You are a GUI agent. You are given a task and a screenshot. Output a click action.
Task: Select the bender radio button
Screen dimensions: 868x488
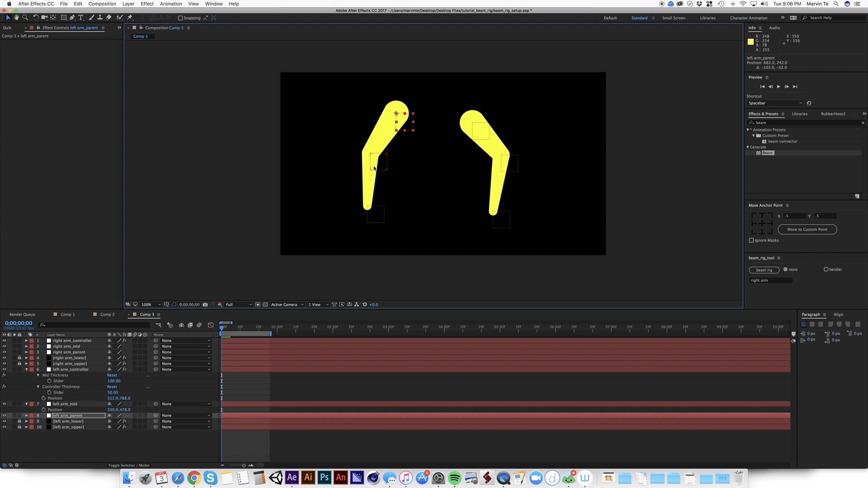tap(826, 269)
